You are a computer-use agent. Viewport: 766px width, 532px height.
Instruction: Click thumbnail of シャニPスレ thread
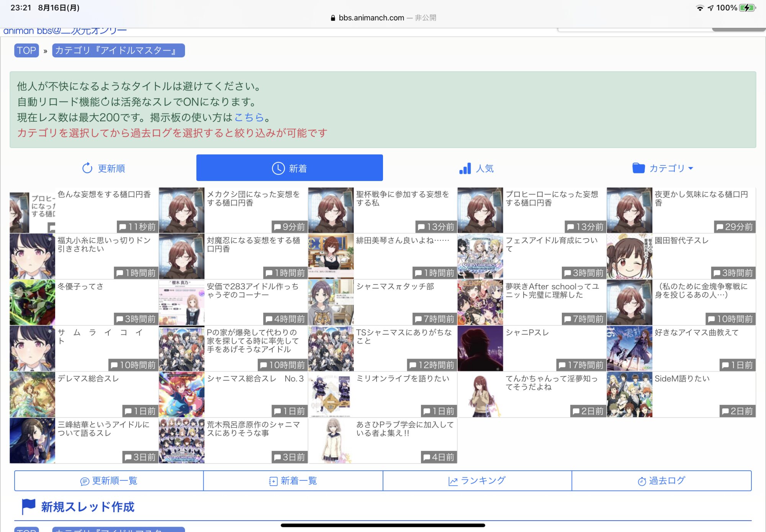click(480, 348)
